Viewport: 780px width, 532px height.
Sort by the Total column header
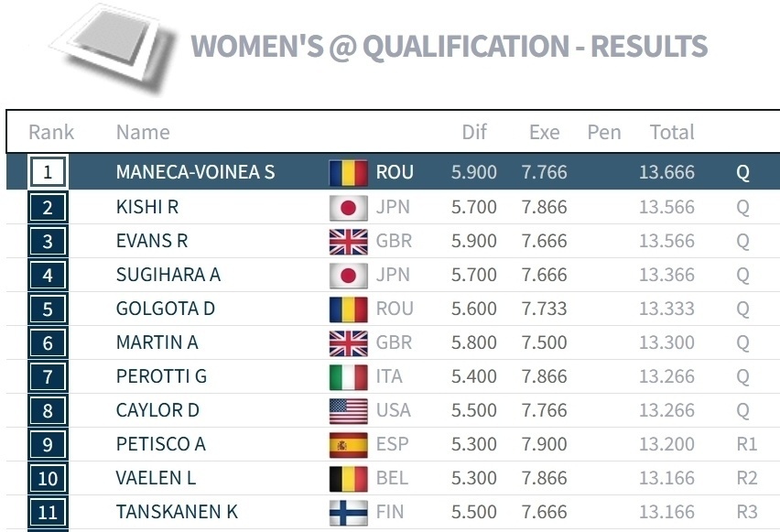[672, 132]
